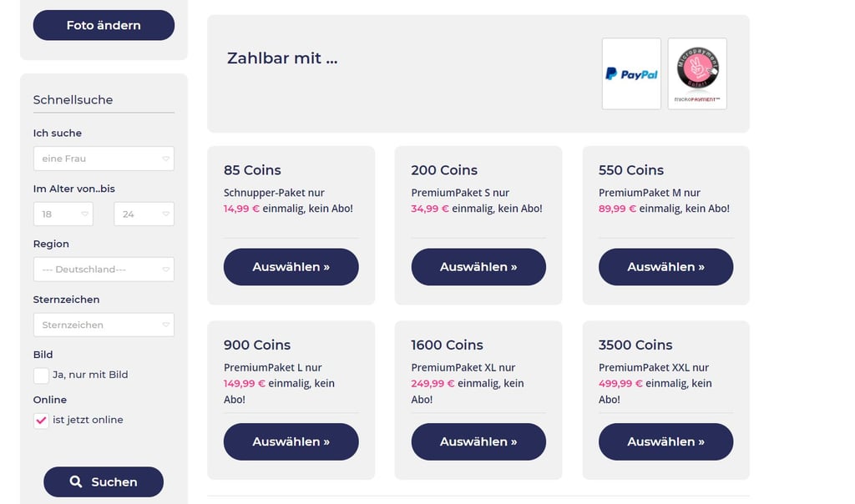Click the 'Foto ändern' button
This screenshot has height=504, width=855.
[104, 25]
